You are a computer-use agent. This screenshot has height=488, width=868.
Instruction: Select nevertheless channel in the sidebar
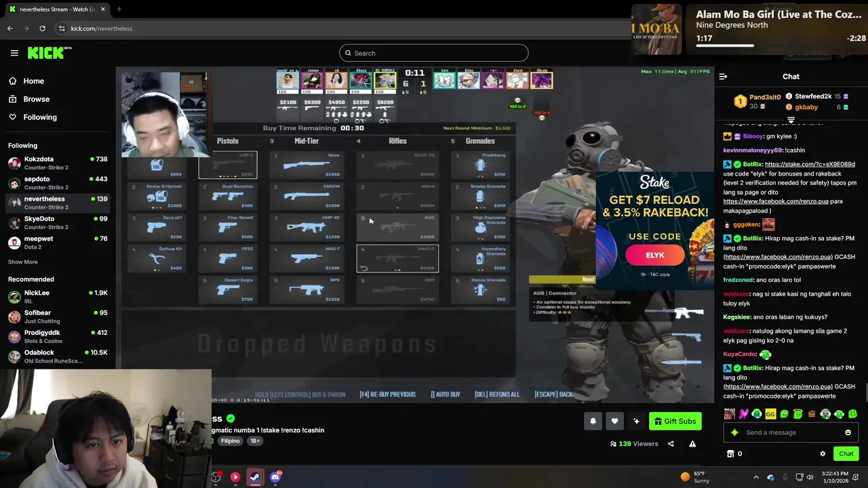pos(58,203)
